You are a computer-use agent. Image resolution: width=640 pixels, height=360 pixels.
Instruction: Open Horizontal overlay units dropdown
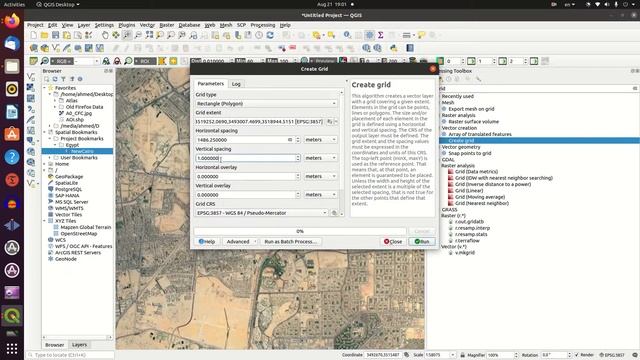coord(320,176)
